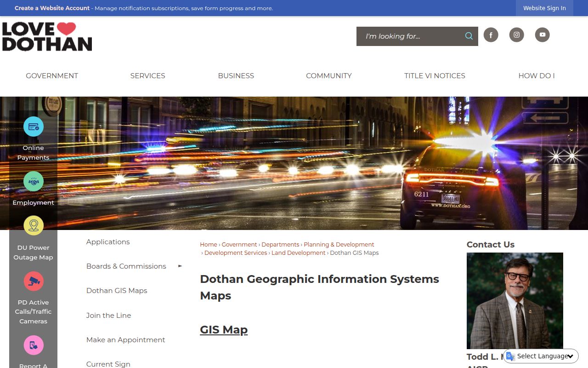The height and width of the screenshot is (368, 588).
Task: Open Boards & Commissions side menu link
Action: 126,266
